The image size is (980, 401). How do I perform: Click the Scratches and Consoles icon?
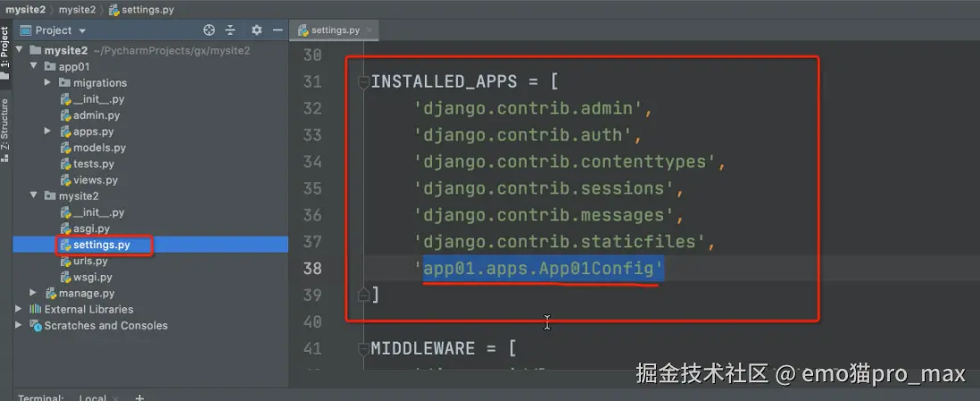pyautogui.click(x=36, y=325)
